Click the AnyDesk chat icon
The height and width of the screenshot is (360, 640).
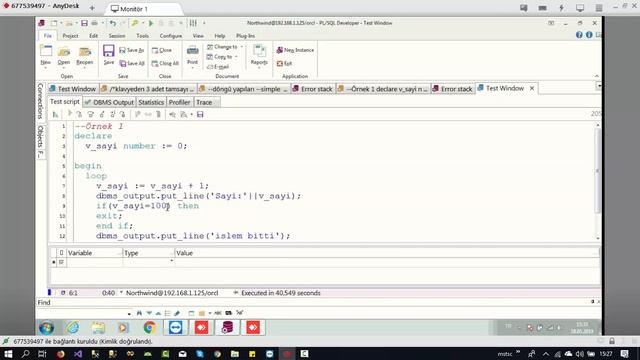click(524, 8)
